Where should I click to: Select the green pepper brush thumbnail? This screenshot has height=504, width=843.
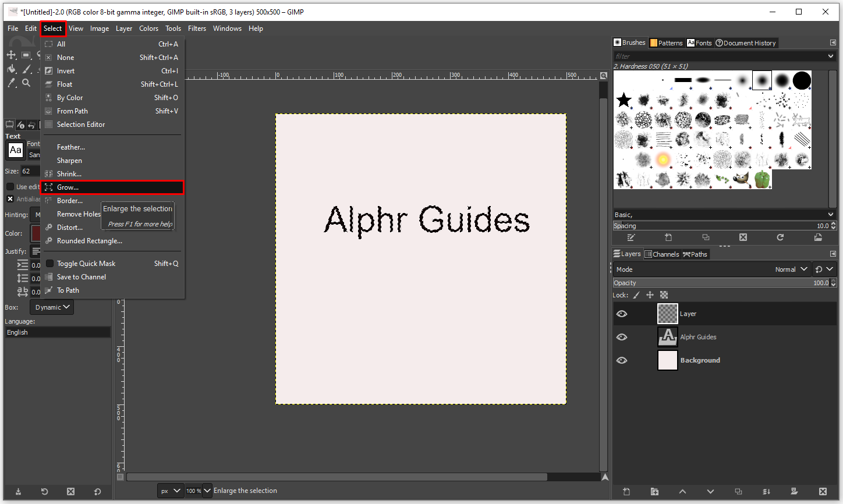761,179
